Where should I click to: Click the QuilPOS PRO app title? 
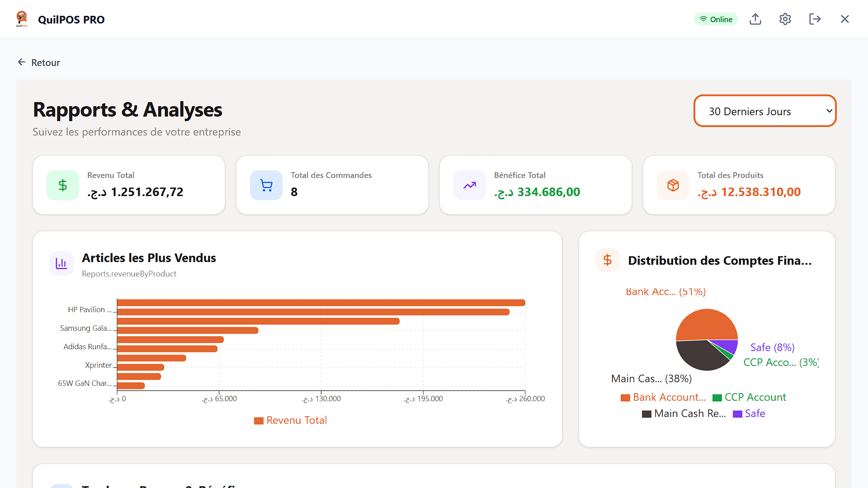[x=71, y=19]
